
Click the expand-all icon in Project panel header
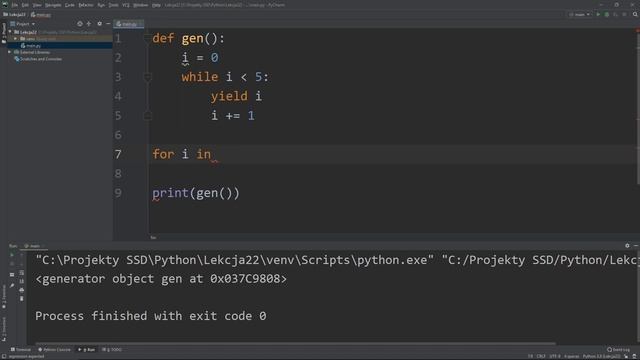pos(89,24)
